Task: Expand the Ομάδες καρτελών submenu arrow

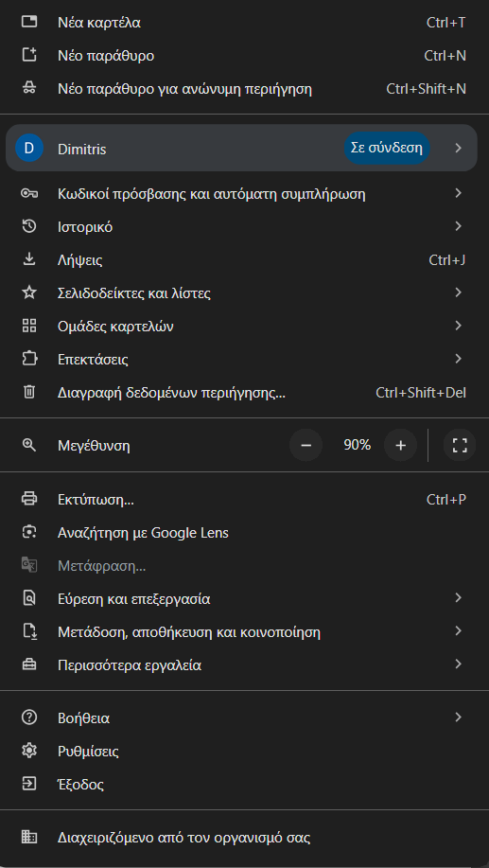Action: pos(458,326)
